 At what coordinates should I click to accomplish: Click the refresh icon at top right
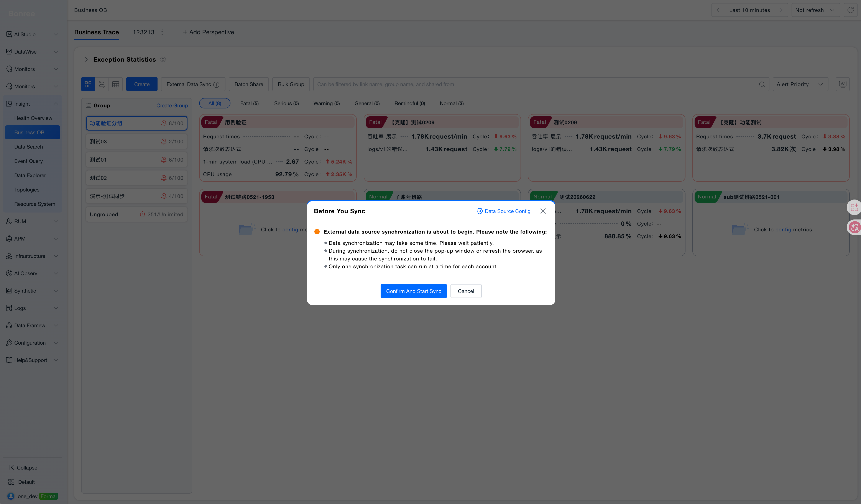tap(850, 10)
